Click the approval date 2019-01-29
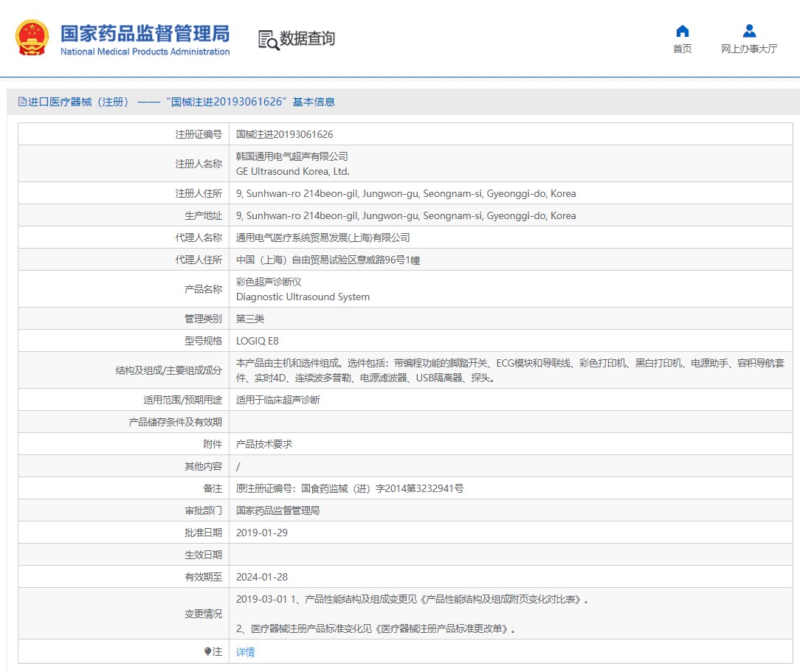 click(262, 533)
